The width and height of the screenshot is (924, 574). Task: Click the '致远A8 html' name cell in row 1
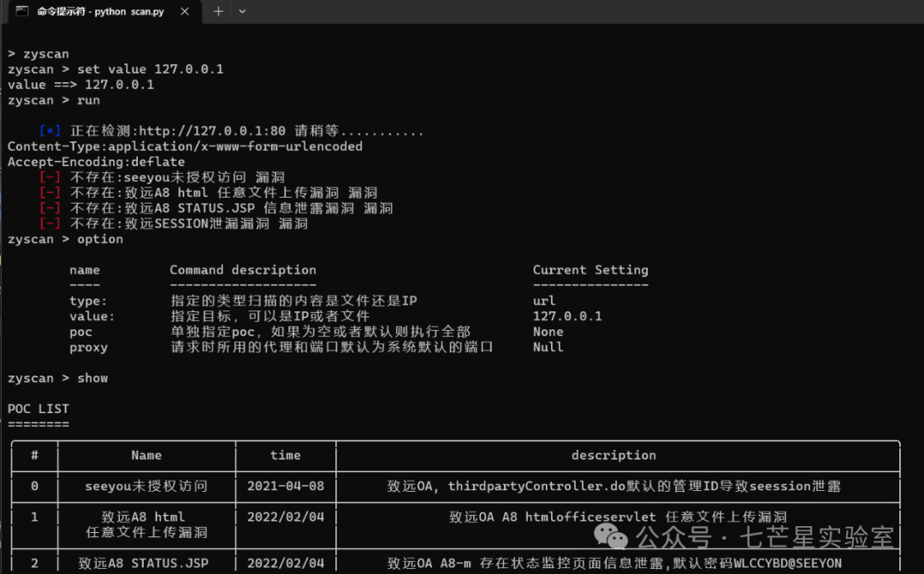pos(146,524)
